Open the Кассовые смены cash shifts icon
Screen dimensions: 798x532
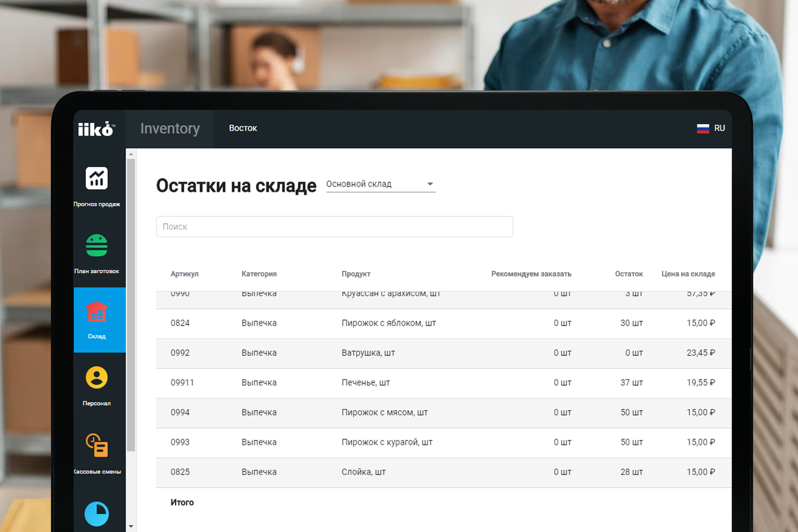pyautogui.click(x=97, y=445)
